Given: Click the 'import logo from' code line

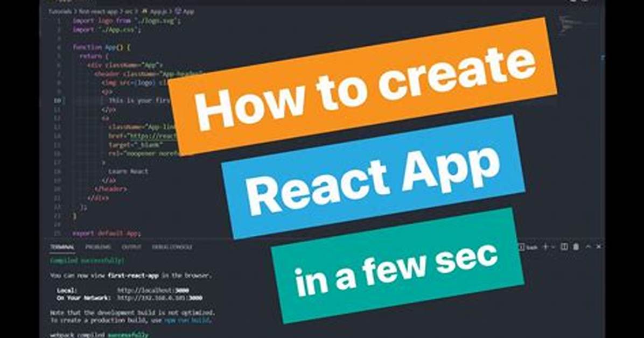Looking at the screenshot, I should [x=127, y=20].
